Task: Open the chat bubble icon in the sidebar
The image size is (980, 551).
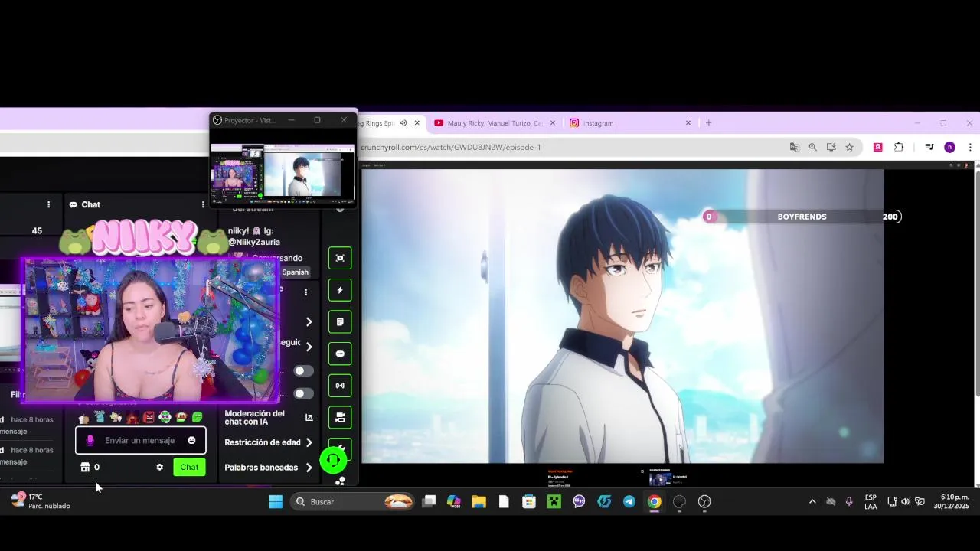Action: tap(340, 354)
